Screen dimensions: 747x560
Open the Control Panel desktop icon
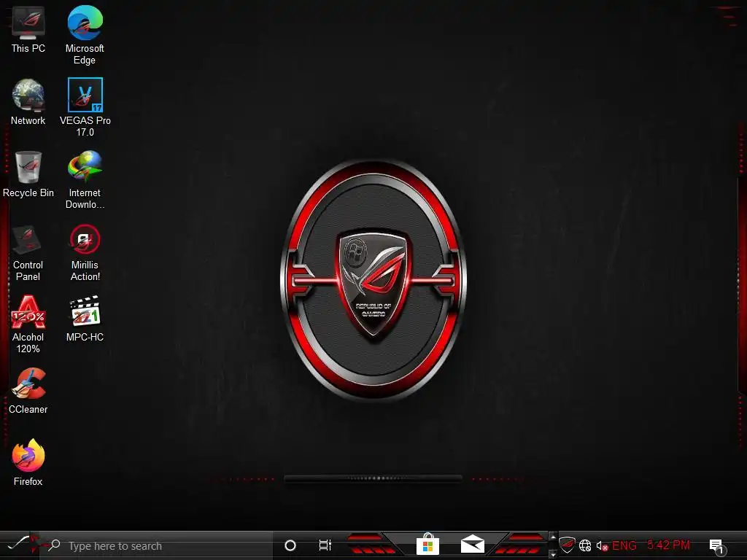pos(28,253)
